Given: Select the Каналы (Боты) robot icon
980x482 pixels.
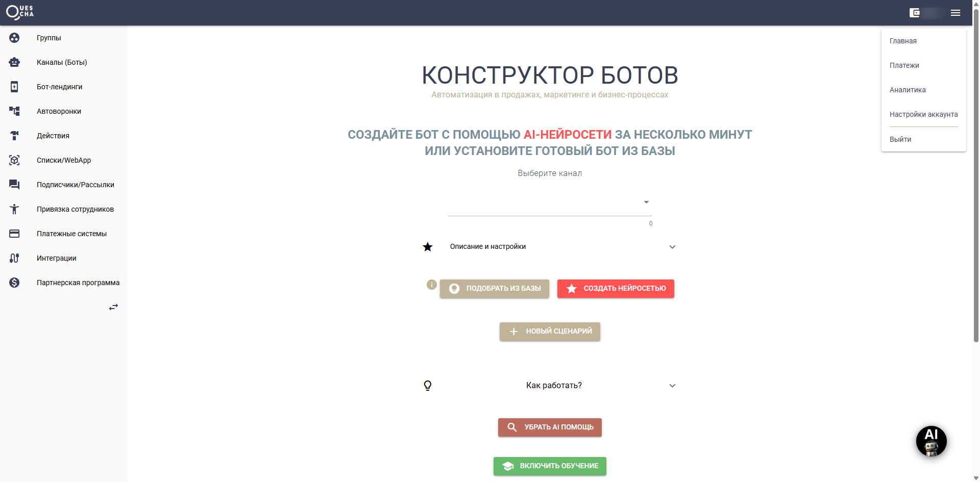Looking at the screenshot, I should pos(14,62).
